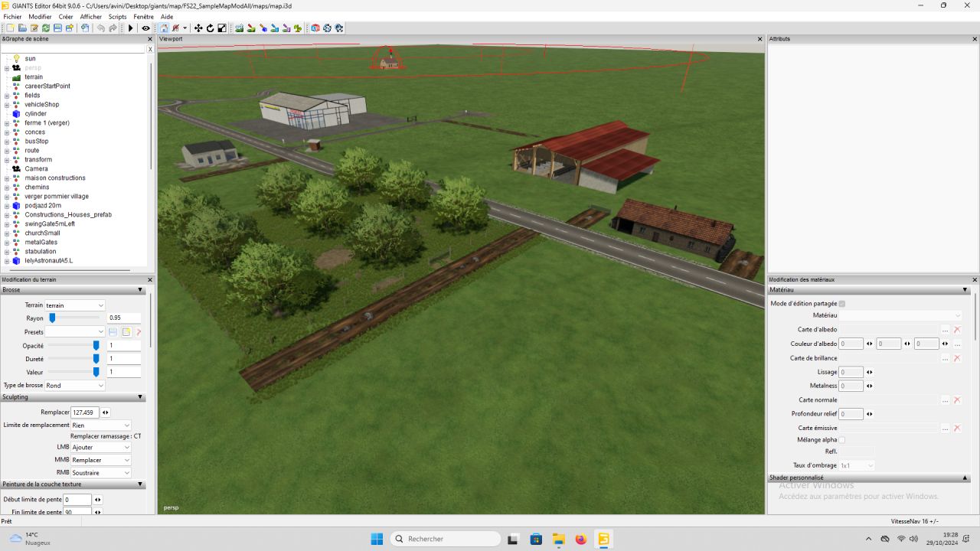Browse for Carte de brillance file
980x551 pixels.
[945, 358]
